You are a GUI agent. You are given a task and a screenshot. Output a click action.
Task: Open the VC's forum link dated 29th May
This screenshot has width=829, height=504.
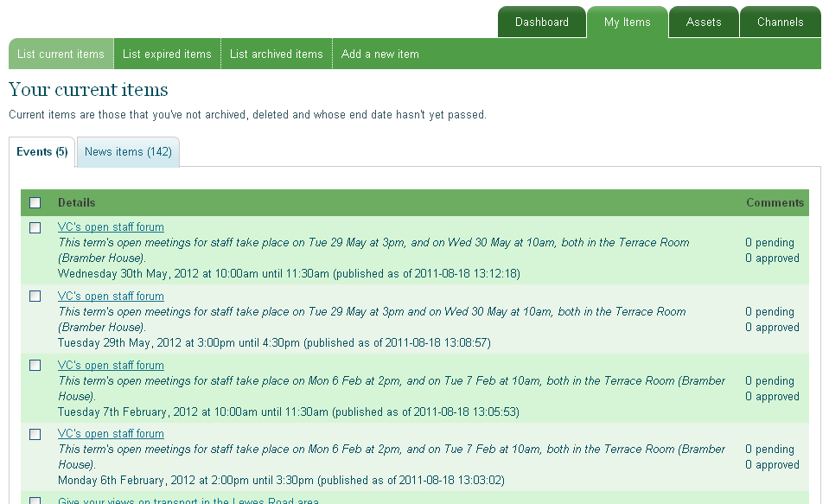[111, 297]
